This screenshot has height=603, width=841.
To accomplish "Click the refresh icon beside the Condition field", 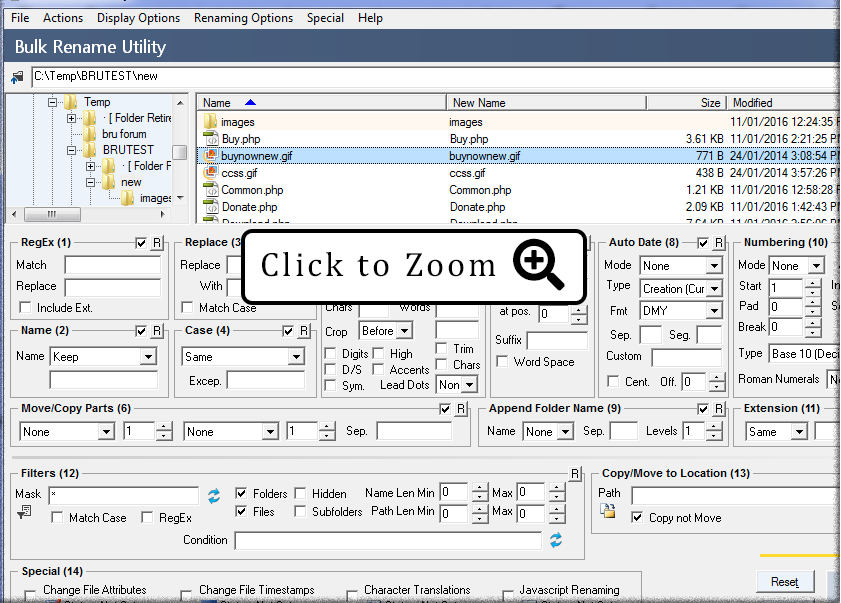I will 556,540.
